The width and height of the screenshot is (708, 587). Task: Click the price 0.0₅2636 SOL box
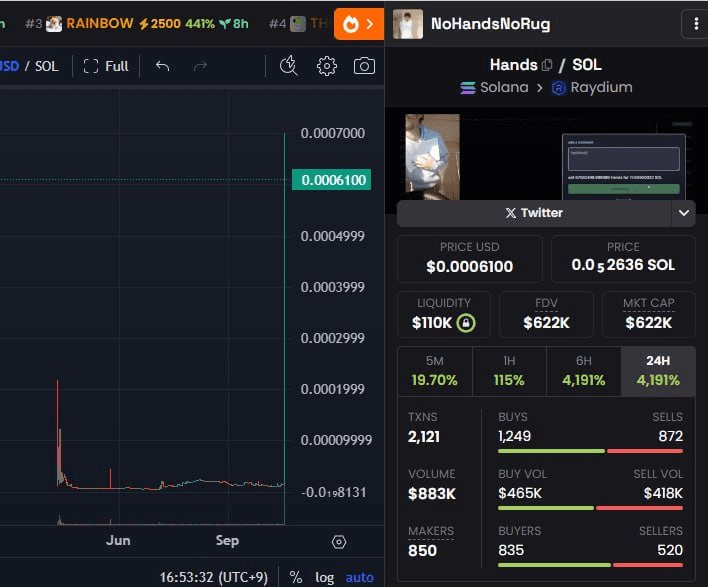623,259
